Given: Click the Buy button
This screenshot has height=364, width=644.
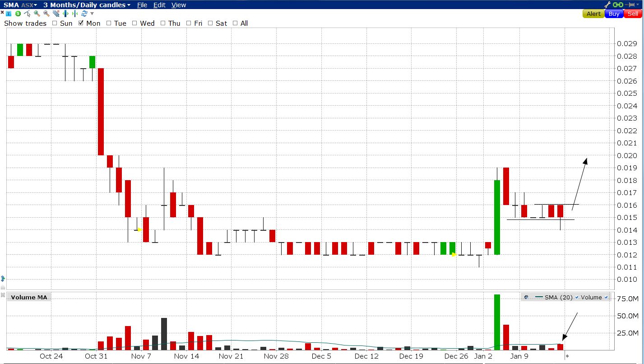Looking at the screenshot, I should pyautogui.click(x=614, y=14).
